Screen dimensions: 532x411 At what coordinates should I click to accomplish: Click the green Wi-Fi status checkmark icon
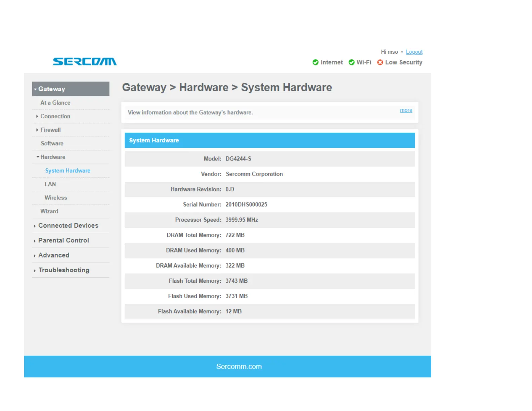[x=351, y=62]
